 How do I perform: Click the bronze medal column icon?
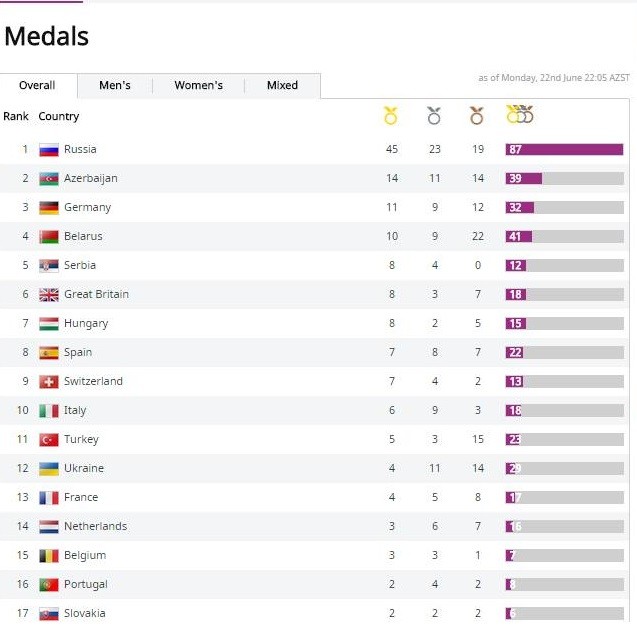click(477, 116)
